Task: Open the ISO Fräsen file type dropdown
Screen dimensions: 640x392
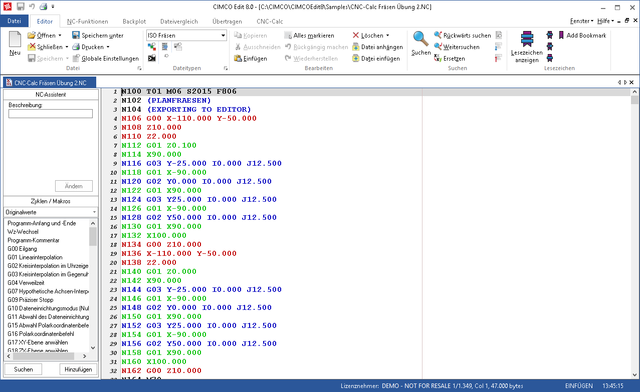Action: click(223, 36)
